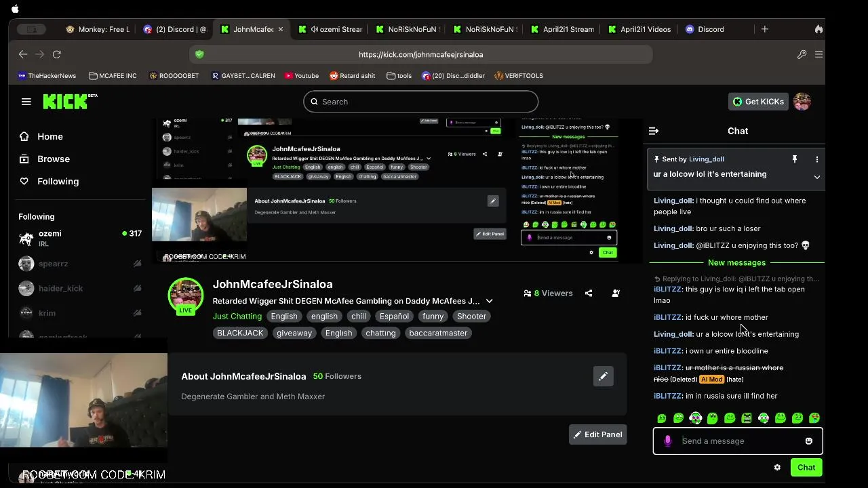Insert the first green Kick emote
Viewport: 868px width, 488px height.
click(662, 418)
